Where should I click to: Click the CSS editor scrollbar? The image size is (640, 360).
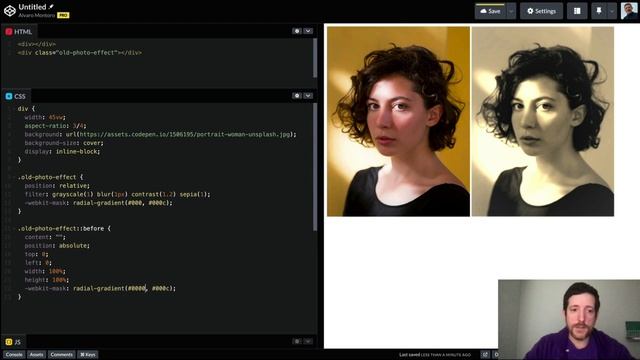pos(315,167)
